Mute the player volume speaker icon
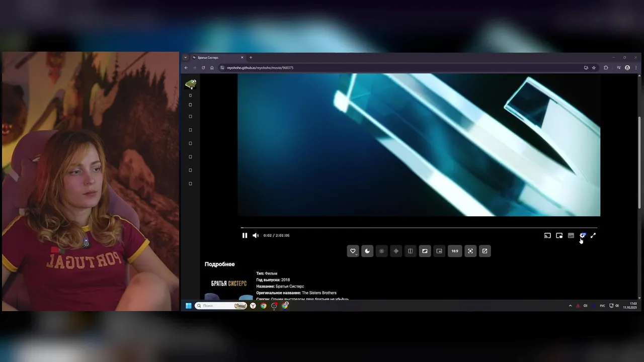Image resolution: width=644 pixels, height=362 pixels. click(x=256, y=235)
